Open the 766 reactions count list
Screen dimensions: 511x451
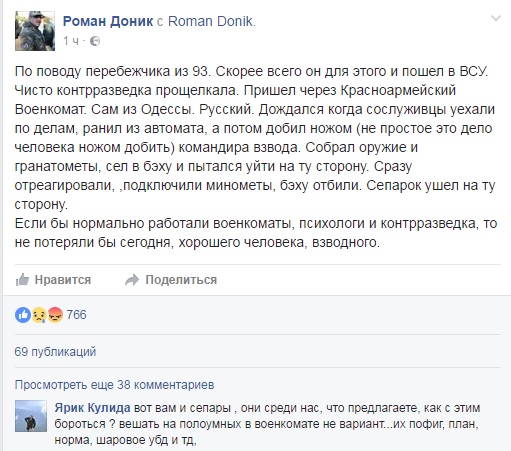(x=76, y=315)
